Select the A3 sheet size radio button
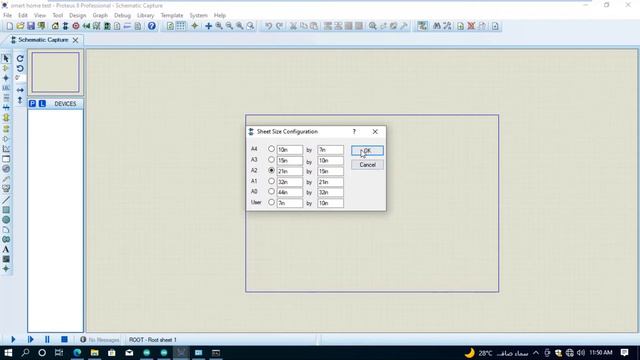Screen dimensions: 640x360 (271, 160)
